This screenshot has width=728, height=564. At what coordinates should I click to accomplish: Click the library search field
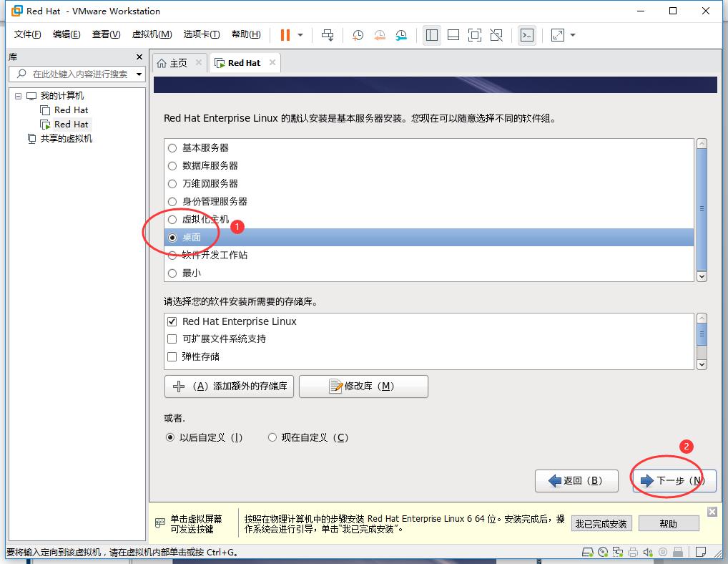[77, 74]
